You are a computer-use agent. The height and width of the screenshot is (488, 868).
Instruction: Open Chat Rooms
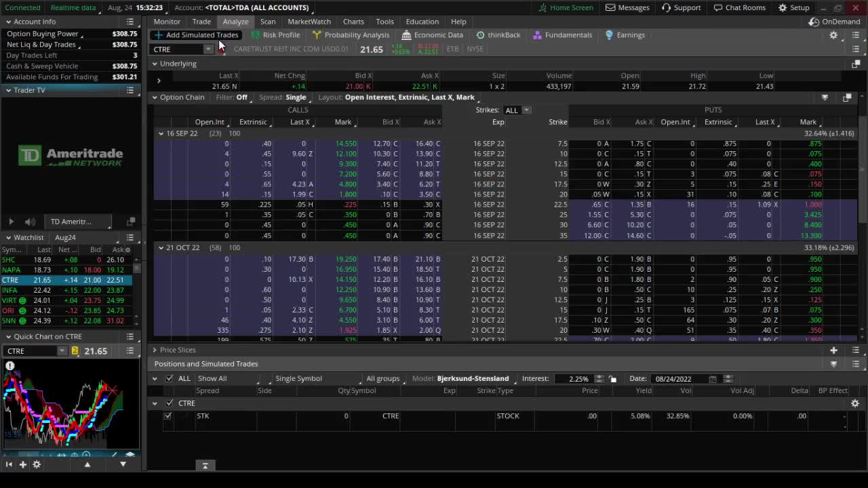pyautogui.click(x=739, y=7)
